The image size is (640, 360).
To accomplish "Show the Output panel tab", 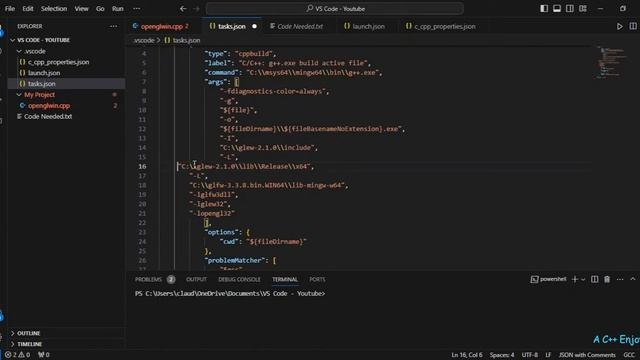I will coord(196,279).
